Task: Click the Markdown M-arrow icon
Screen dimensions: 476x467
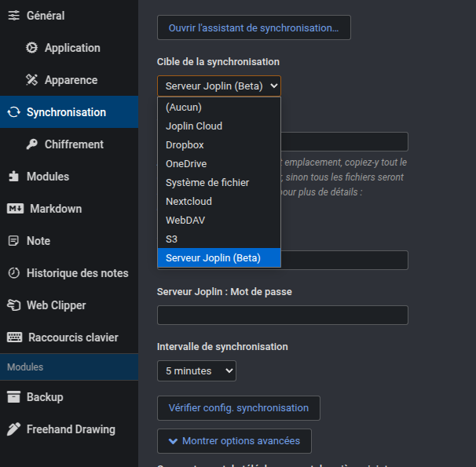Action: (x=15, y=208)
